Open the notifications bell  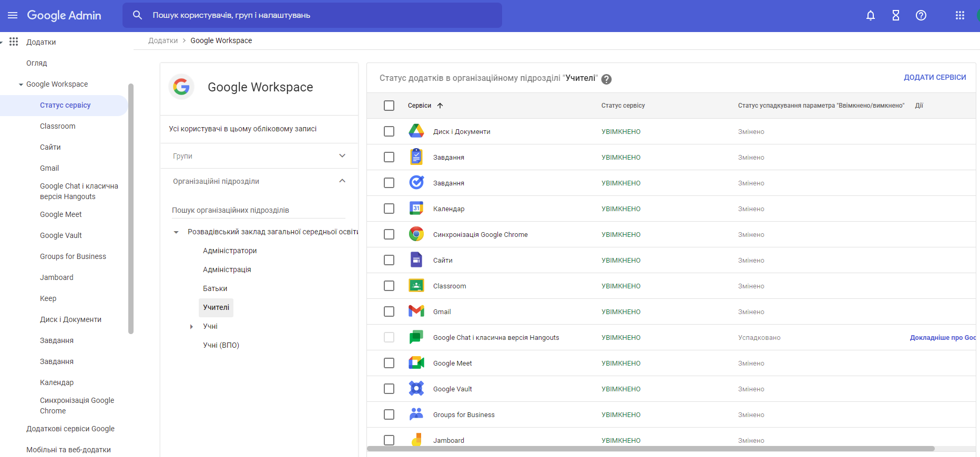pyautogui.click(x=871, y=15)
